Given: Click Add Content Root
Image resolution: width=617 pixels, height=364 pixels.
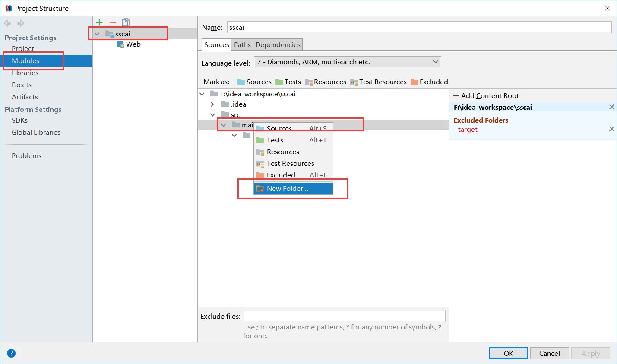Looking at the screenshot, I should [486, 95].
